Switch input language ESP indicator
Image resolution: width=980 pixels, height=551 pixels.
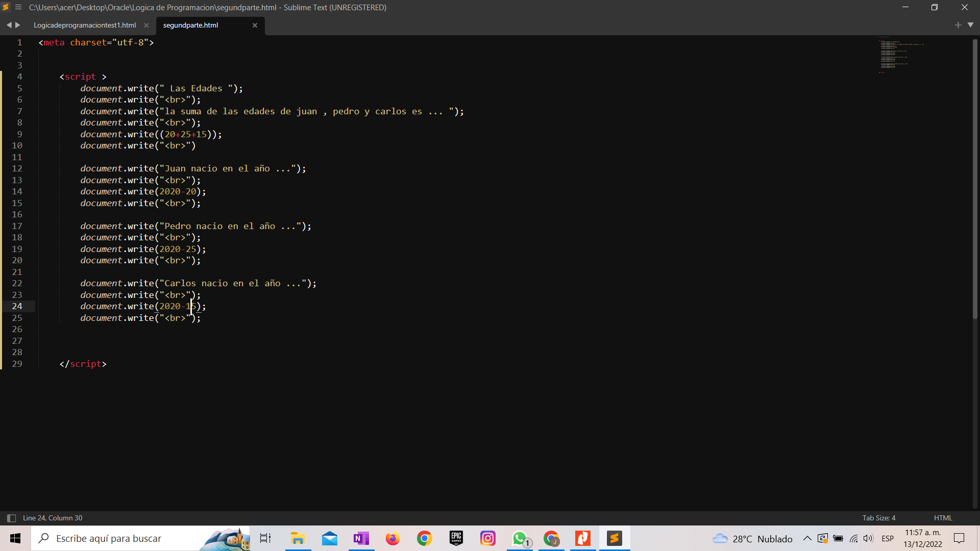click(888, 539)
